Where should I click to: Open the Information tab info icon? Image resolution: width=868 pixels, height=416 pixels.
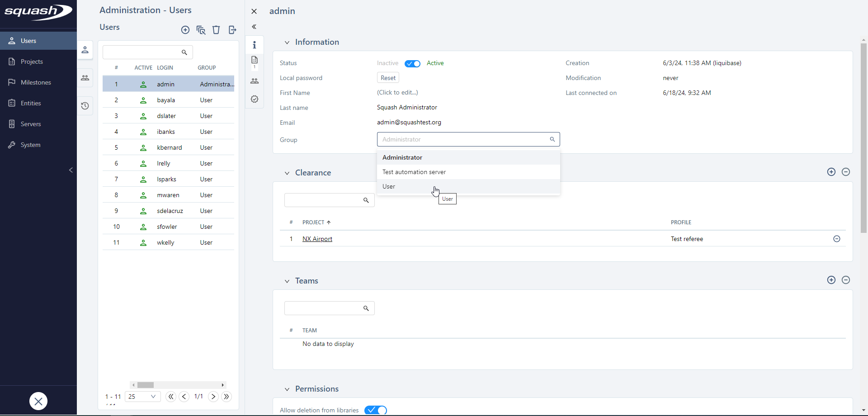[255, 45]
